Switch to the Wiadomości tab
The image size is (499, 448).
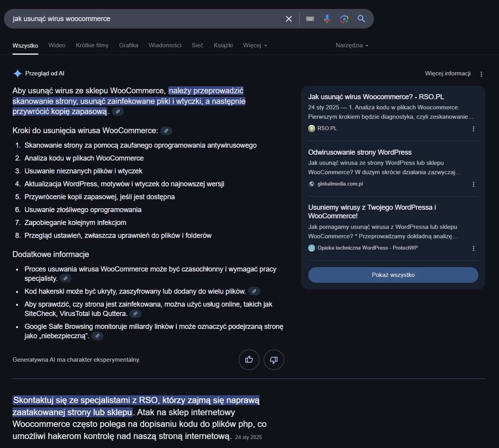coord(165,45)
